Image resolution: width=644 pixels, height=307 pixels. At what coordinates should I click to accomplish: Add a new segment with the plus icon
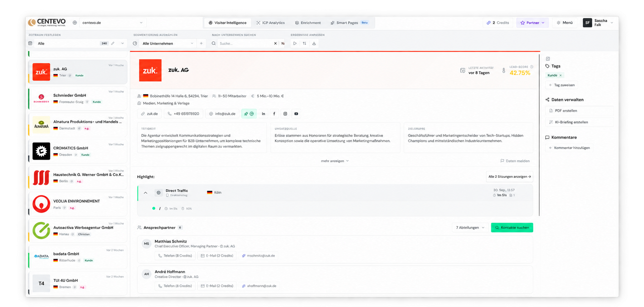coord(201,43)
